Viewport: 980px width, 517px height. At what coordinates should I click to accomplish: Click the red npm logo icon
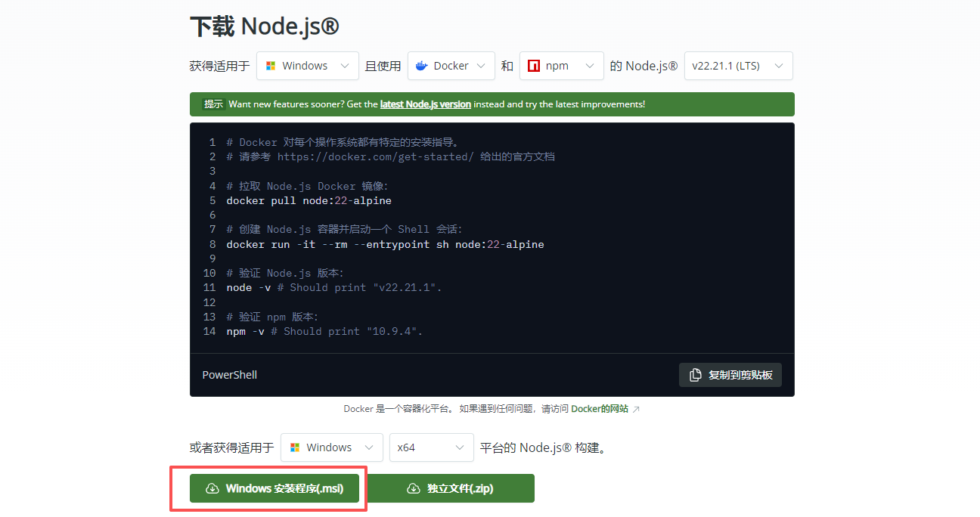tap(534, 66)
